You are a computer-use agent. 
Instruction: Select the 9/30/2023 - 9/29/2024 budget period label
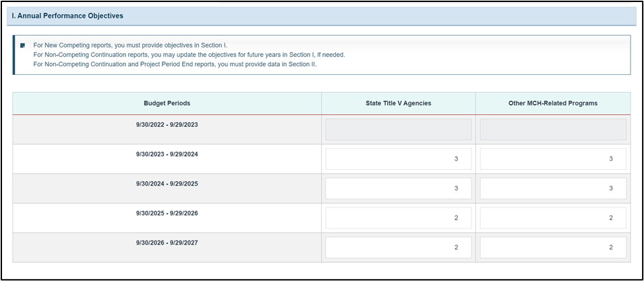tap(167, 154)
